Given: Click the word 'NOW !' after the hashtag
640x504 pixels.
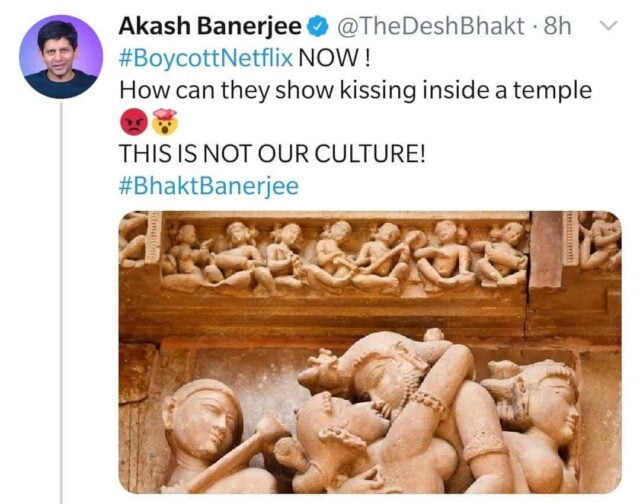Looking at the screenshot, I should (x=334, y=58).
